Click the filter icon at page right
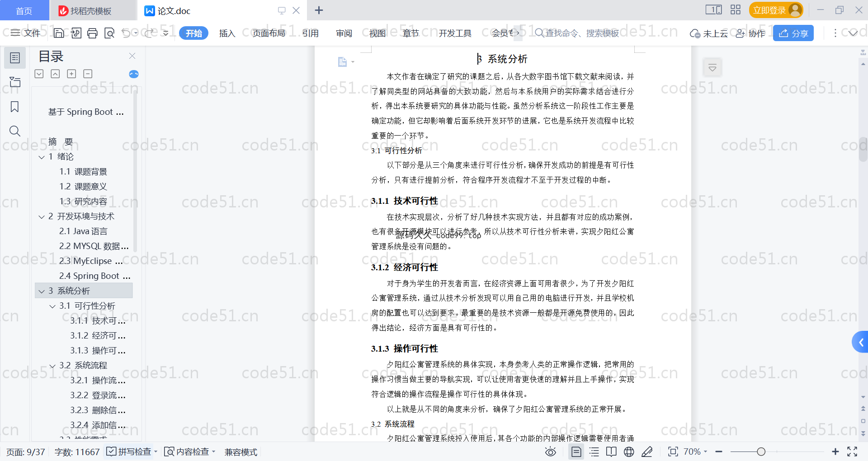Viewport: 868px width, 461px height. 712,68
